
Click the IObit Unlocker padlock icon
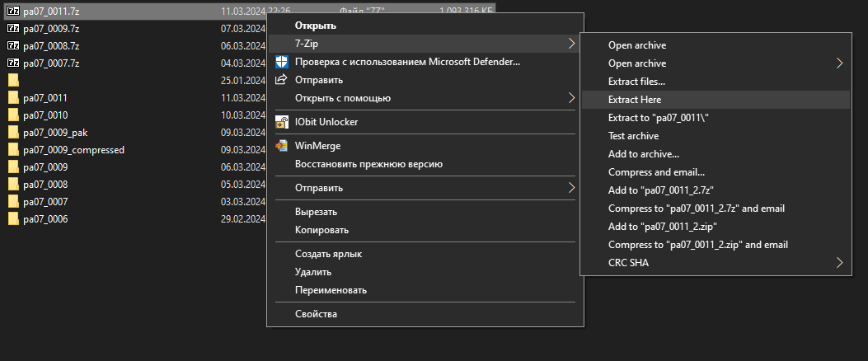point(282,122)
